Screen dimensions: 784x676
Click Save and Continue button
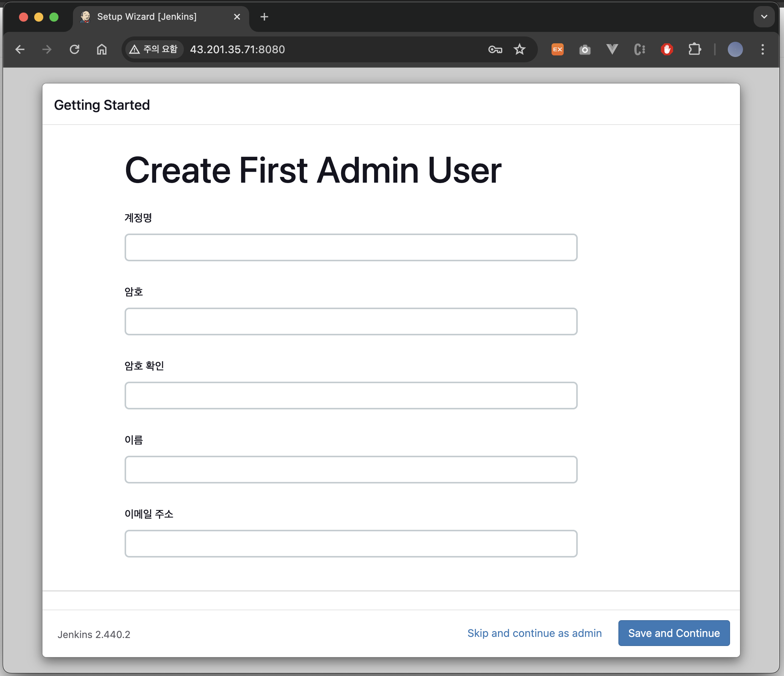pyautogui.click(x=673, y=633)
